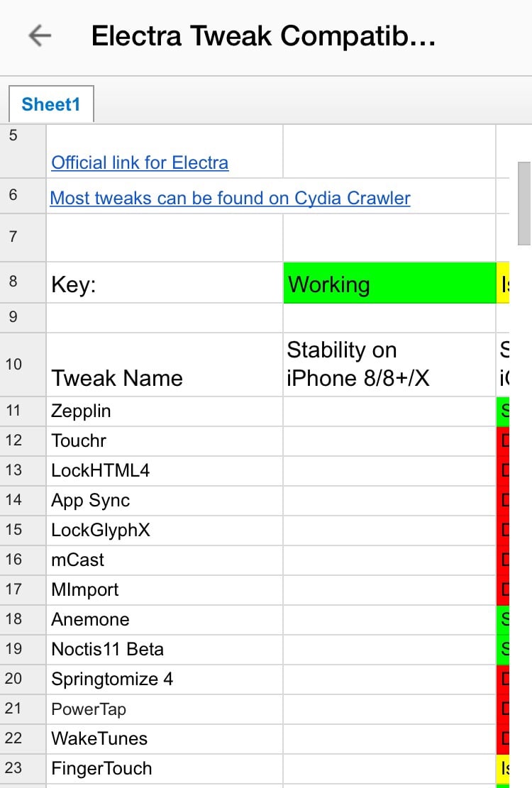Select row 20 header number
532x788 pixels.
point(14,679)
